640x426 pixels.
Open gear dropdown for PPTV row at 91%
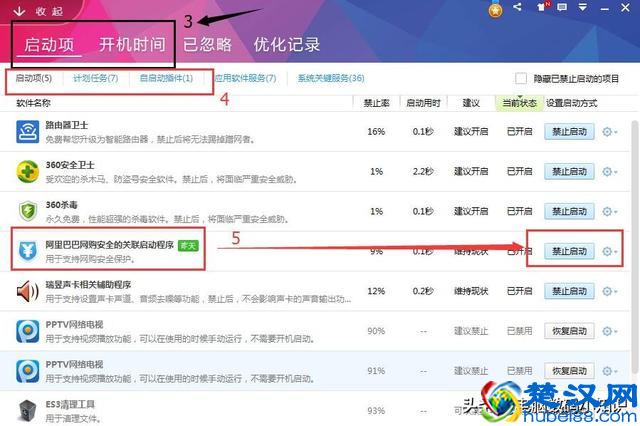[610, 371]
